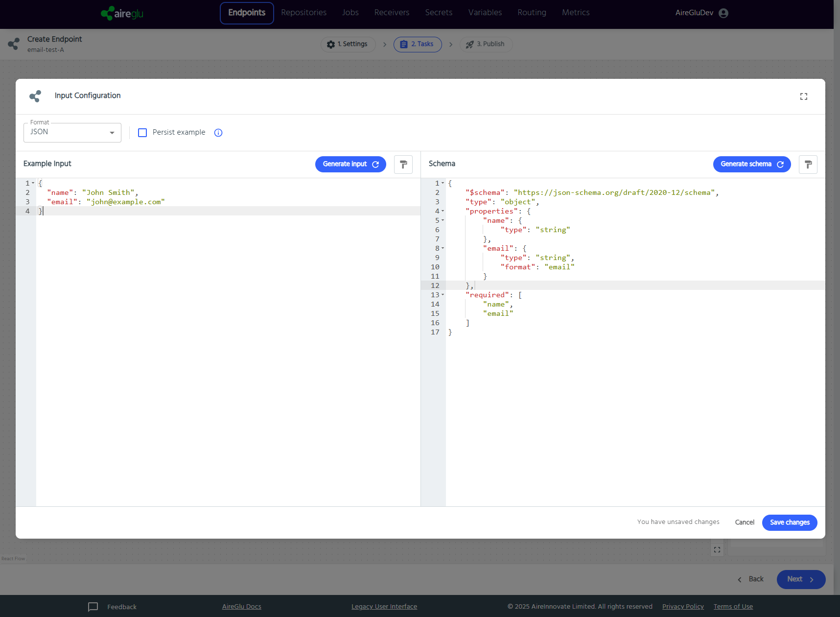Select the Secrets tab
840x617 pixels.
[439, 13]
